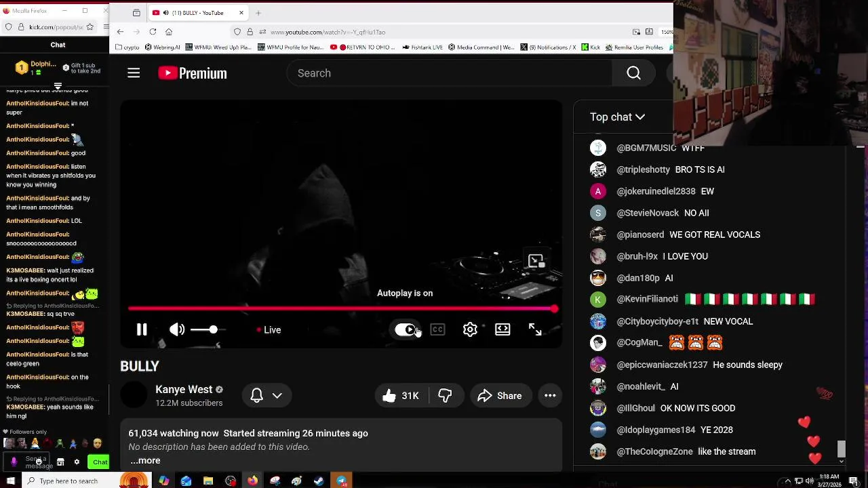The image size is (868, 488).
Task: Open Kanye West channel avatar
Action: [134, 395]
